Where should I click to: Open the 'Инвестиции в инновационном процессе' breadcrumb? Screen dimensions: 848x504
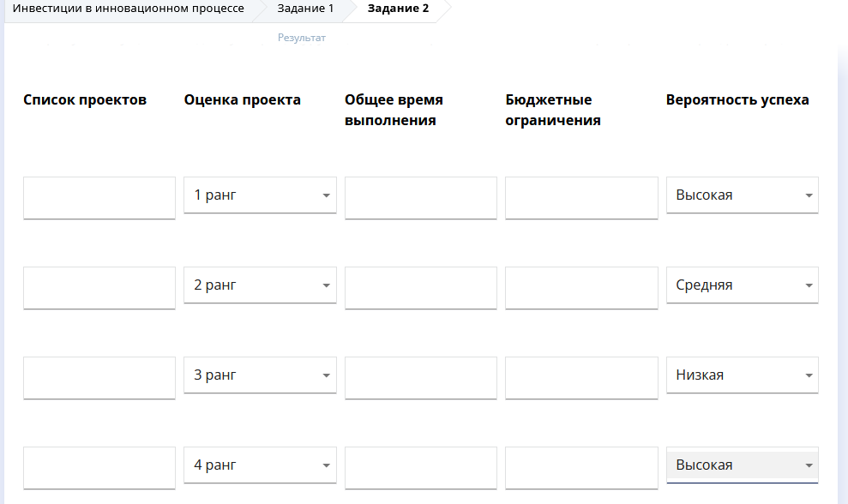pos(129,9)
